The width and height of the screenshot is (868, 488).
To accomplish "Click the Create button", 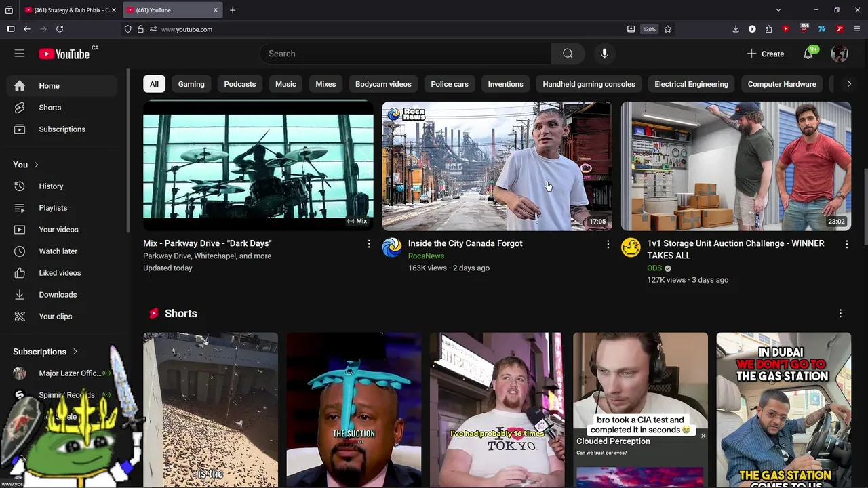I will click(x=766, y=54).
